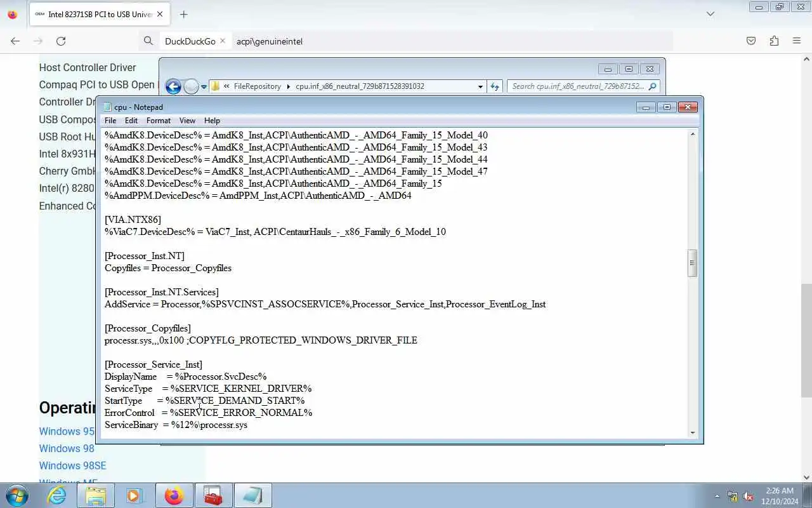
Task: Click the %AmdPPM.DeviceDesc% line
Action: click(x=258, y=196)
